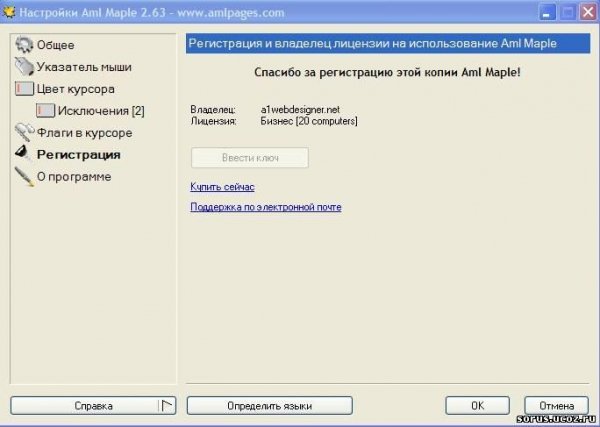
Task: Click the gear icon beside Общее
Action: (24, 44)
